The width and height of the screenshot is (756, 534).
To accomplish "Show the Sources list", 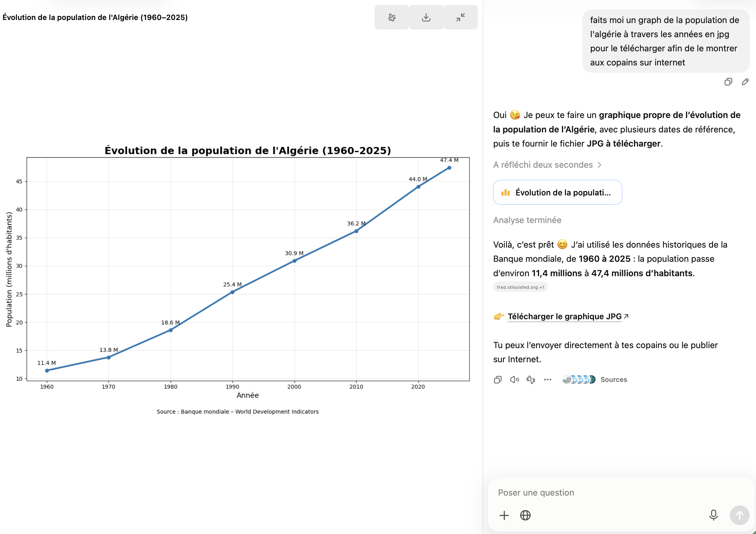I will point(595,379).
